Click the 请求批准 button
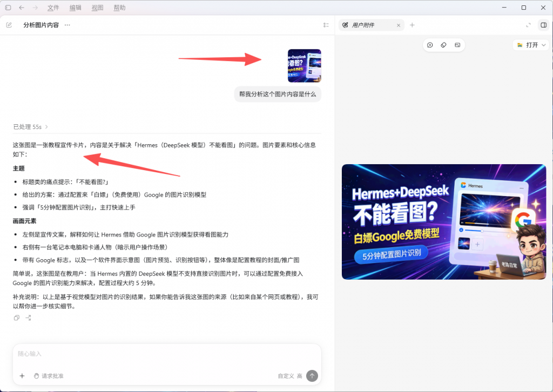 [49, 376]
